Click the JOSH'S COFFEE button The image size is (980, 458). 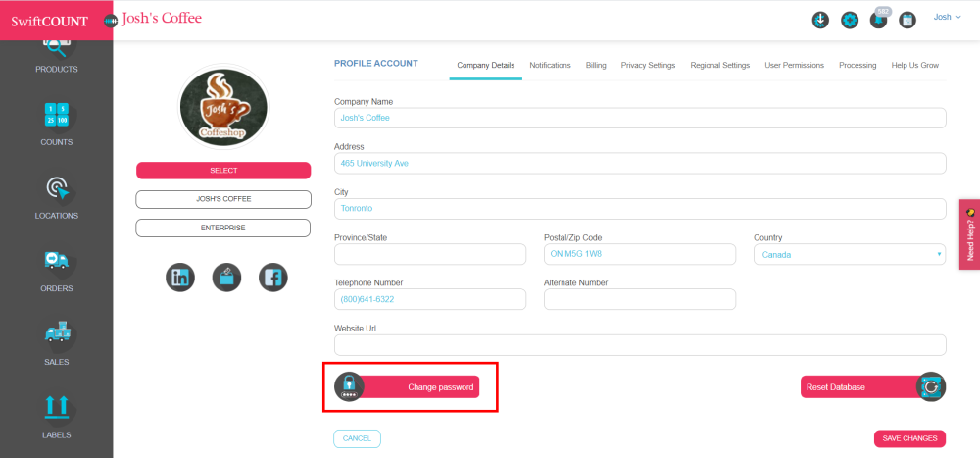tap(223, 199)
